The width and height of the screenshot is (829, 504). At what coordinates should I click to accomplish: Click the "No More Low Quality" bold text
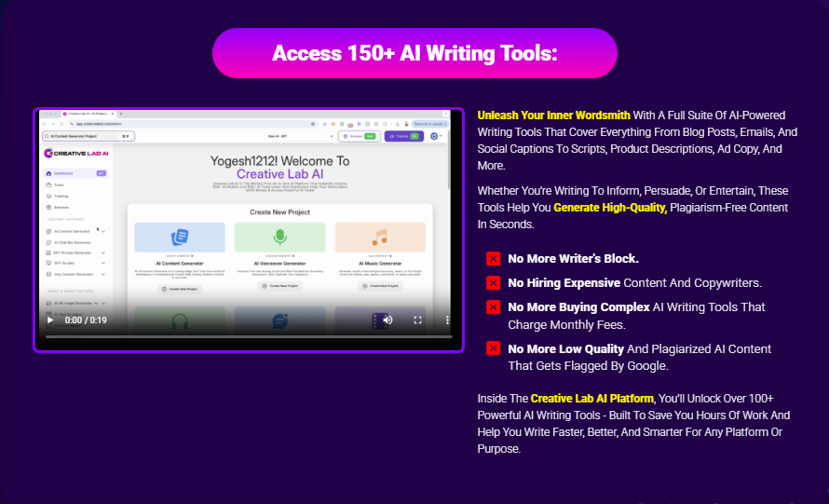click(565, 349)
